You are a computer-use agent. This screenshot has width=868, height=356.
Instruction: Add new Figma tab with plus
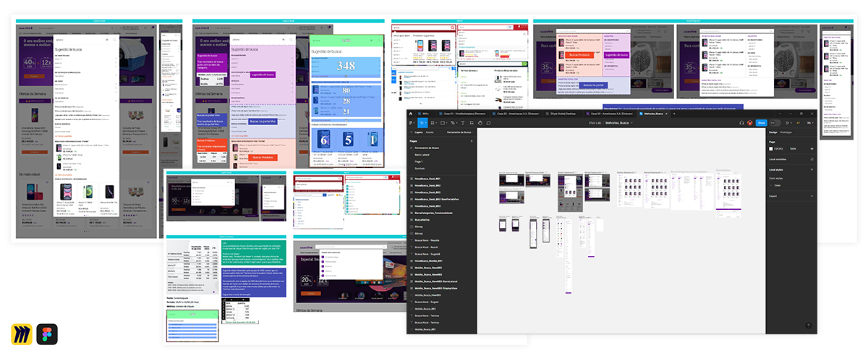pyautogui.click(x=674, y=114)
